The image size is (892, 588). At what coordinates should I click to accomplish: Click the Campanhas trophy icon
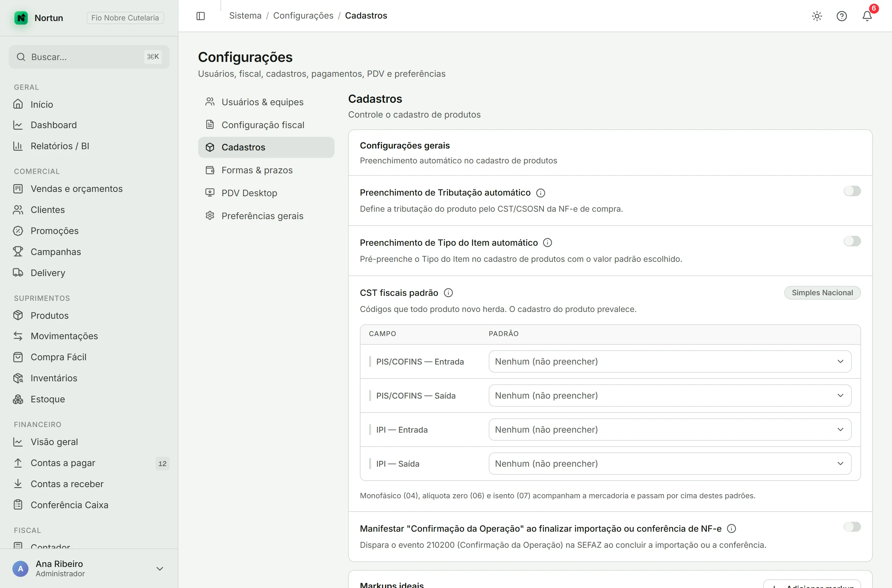pos(18,252)
